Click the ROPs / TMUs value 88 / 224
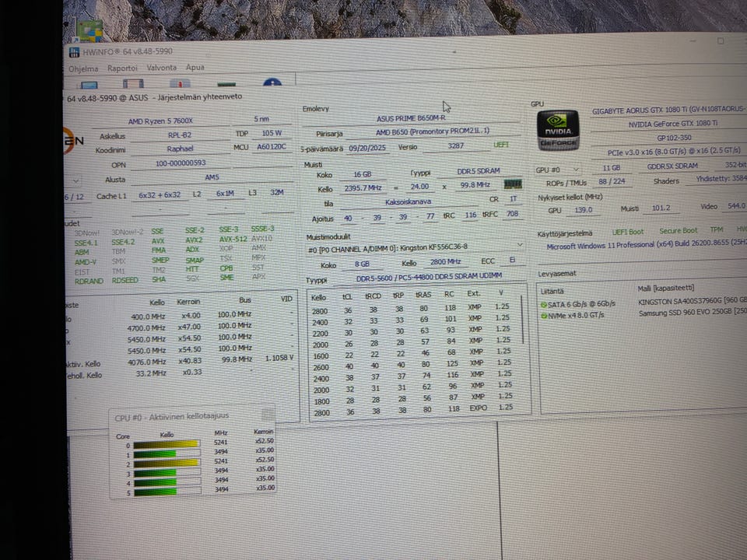Viewport: 747px width, 560px height. 612,181
